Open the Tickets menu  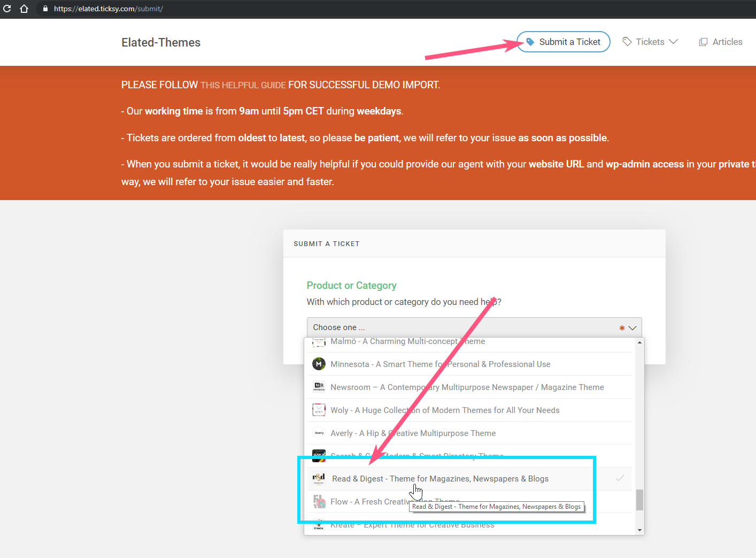650,42
